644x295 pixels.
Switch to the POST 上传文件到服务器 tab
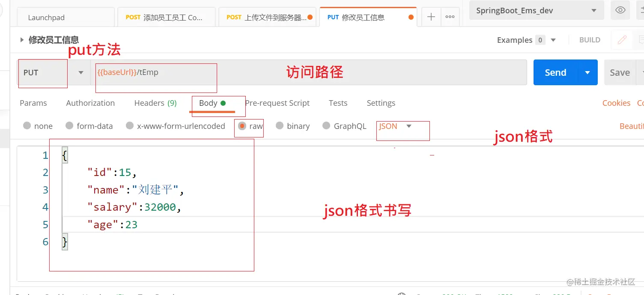[267, 18]
